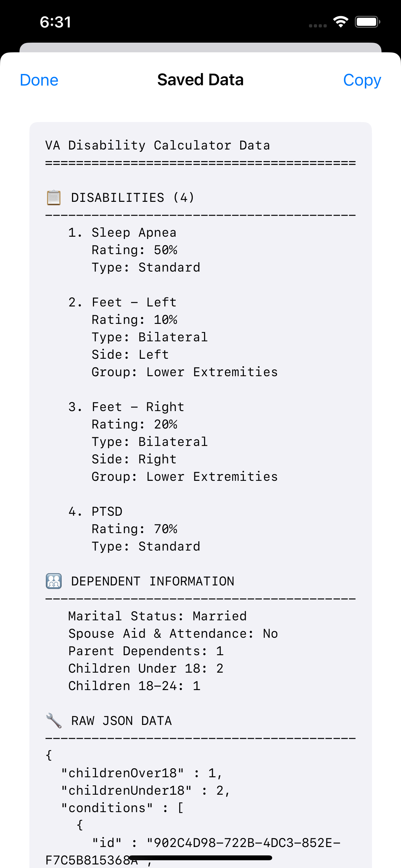This screenshot has height=868, width=401.
Task: Click the family icon beside DEPENDENT INFORMATION
Action: tap(54, 581)
